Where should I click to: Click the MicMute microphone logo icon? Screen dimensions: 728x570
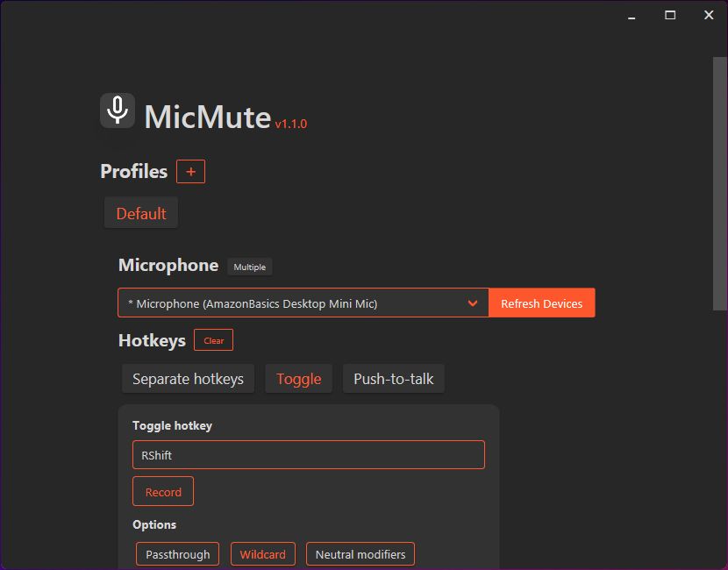click(117, 110)
